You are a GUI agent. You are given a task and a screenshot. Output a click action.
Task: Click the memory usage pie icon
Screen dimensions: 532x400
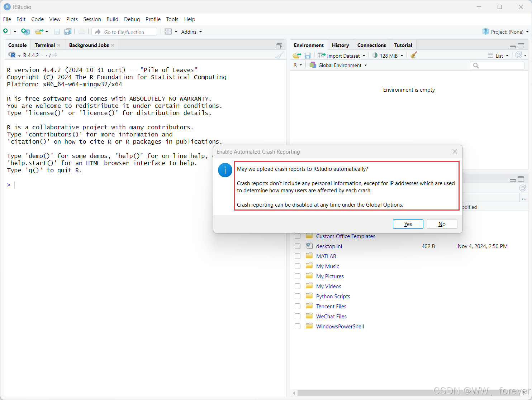tap(375, 56)
